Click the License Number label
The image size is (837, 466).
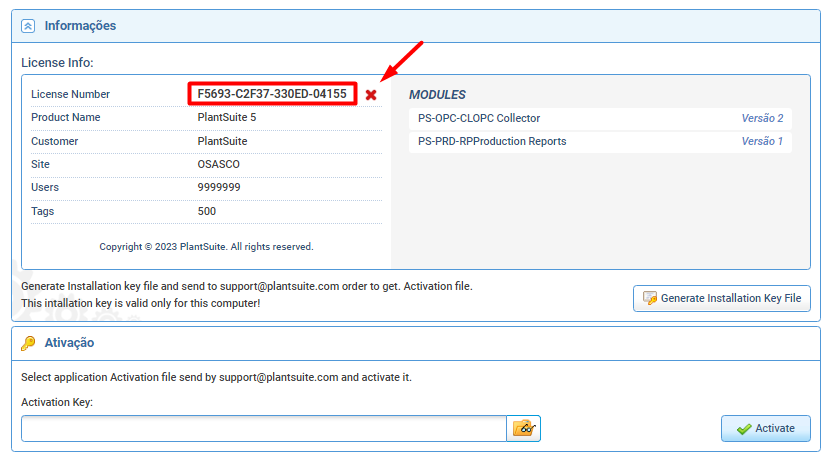pos(70,94)
